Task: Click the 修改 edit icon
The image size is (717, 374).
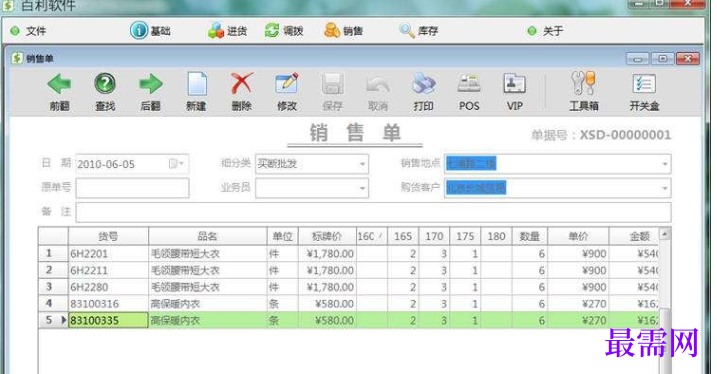Action: pos(287,84)
